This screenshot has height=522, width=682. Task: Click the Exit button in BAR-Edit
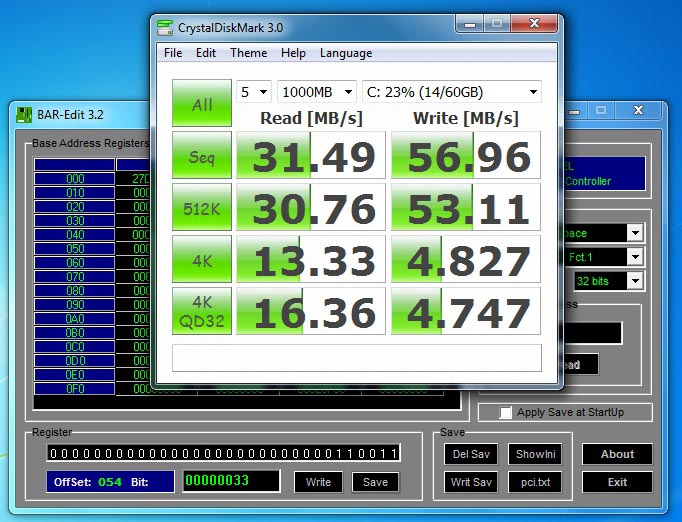coord(617,482)
